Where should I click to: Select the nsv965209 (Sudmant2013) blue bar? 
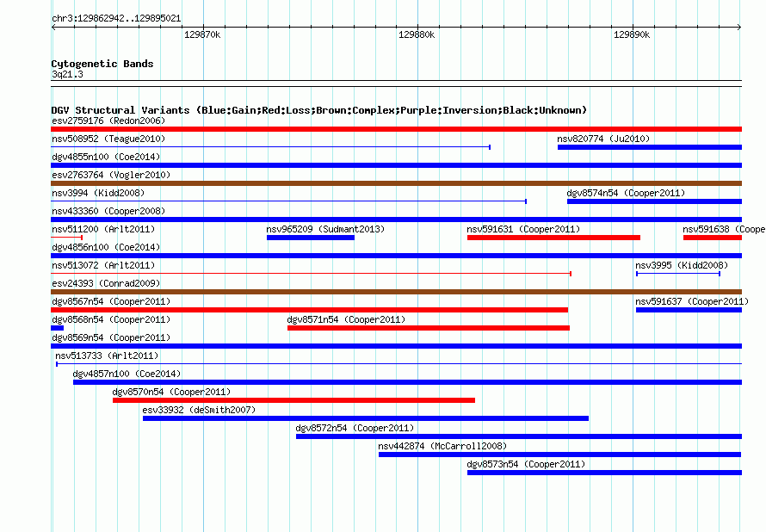311,238
